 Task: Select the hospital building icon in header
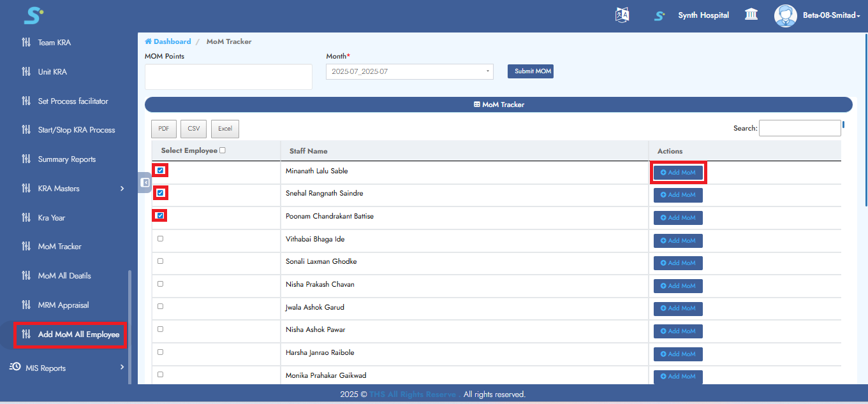(x=751, y=14)
